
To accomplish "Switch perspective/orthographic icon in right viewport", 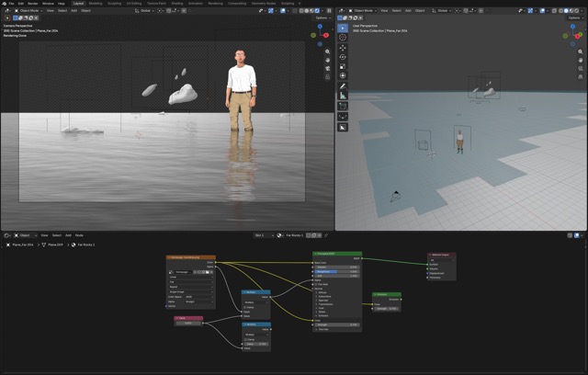I will coord(581,76).
